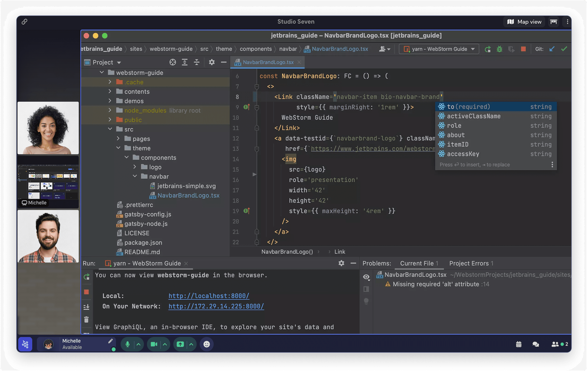The height and width of the screenshot is (373, 588).
Task: Copy the room link with the link icon
Action: click(24, 22)
